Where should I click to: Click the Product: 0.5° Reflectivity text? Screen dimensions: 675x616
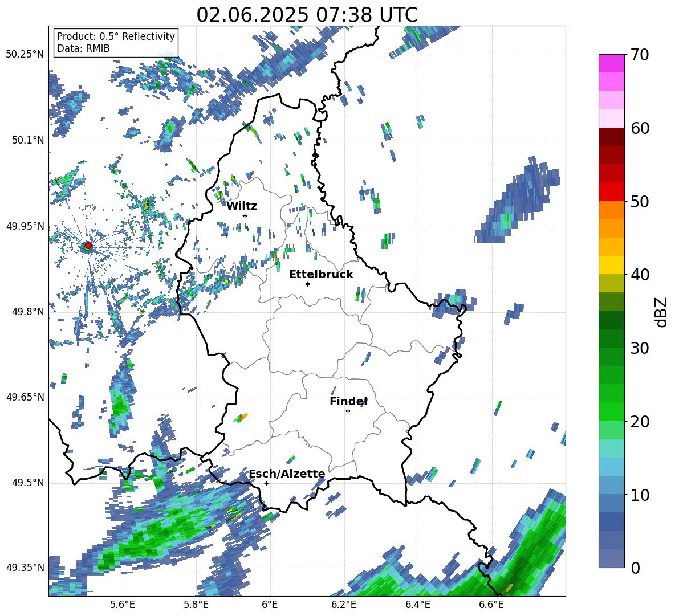[x=116, y=36]
